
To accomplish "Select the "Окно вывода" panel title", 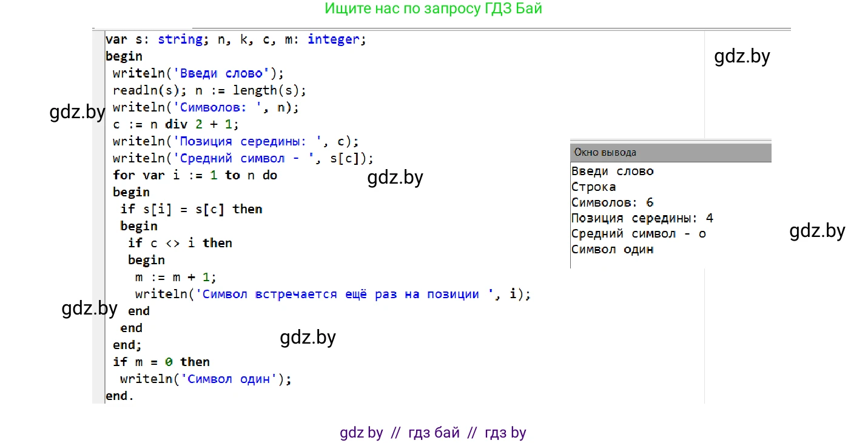I will tap(605, 153).
